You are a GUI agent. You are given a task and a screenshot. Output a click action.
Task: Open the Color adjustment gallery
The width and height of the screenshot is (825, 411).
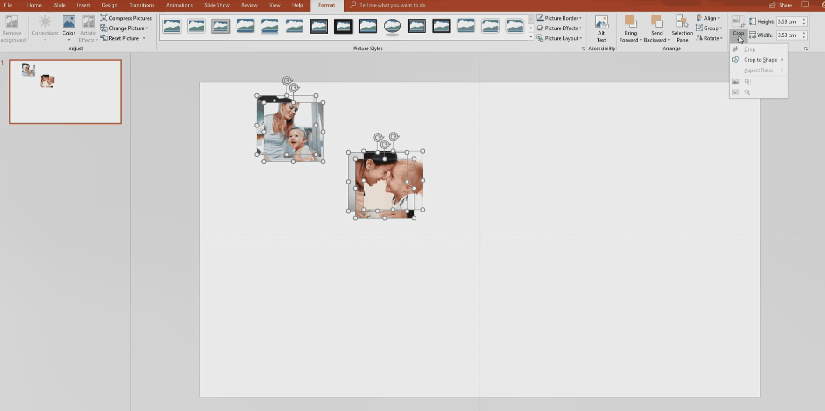pos(69,29)
